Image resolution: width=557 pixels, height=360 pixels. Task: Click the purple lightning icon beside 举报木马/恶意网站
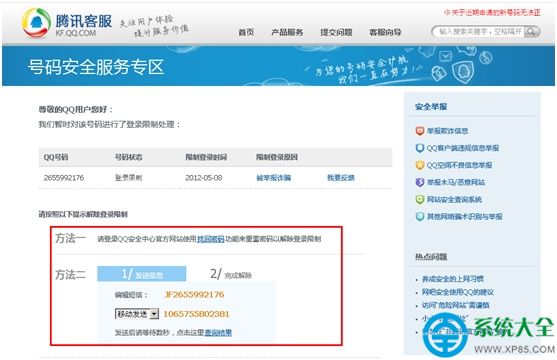click(x=420, y=182)
